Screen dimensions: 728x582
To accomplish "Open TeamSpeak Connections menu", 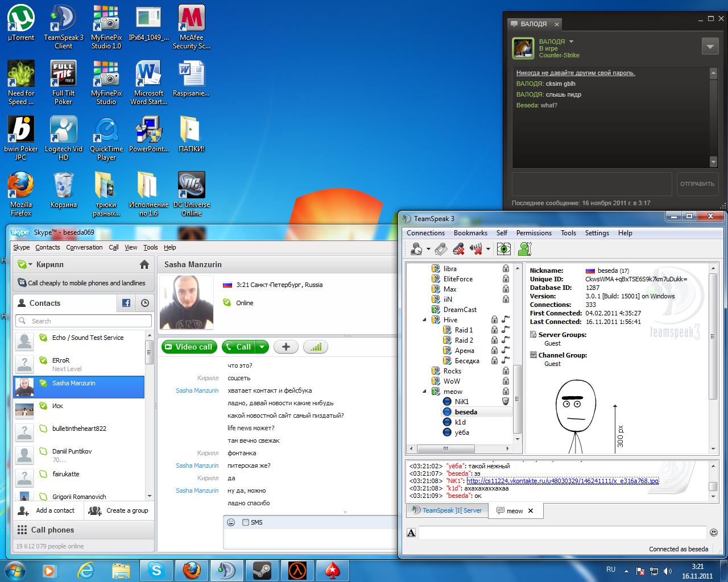I will 425,233.
